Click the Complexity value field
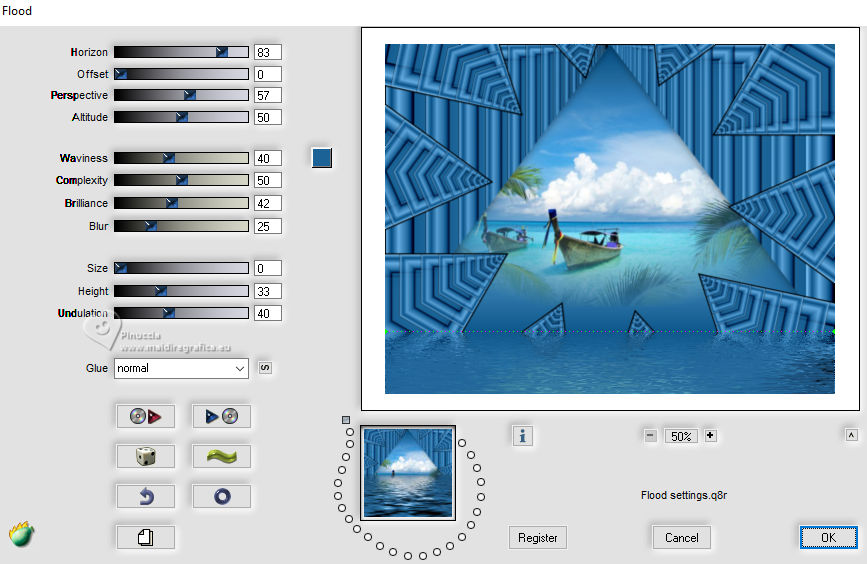This screenshot has width=867, height=564. click(x=268, y=180)
